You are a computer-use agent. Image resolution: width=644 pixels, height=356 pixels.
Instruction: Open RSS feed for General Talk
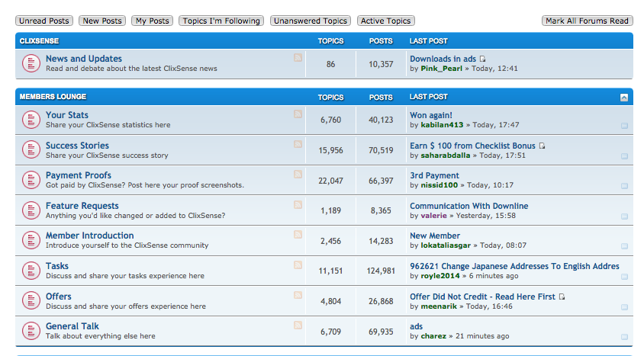click(298, 326)
